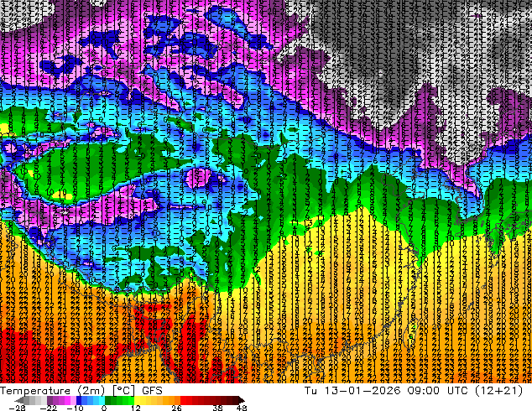This screenshot has width=532, height=411.
Task: Click the '-10' legend value
Action: [x=75, y=408]
